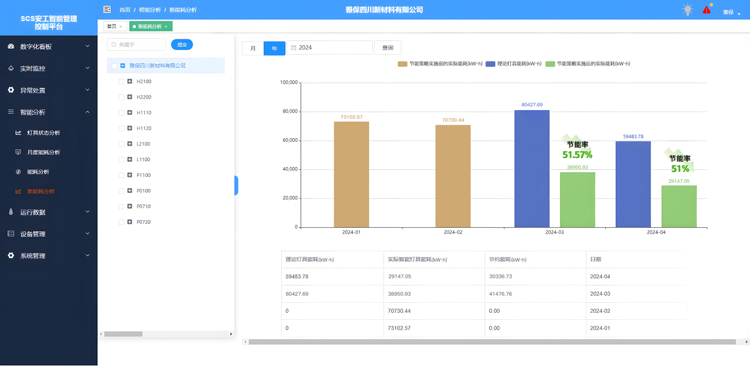Switch to the 首页 page tab

click(x=115, y=26)
